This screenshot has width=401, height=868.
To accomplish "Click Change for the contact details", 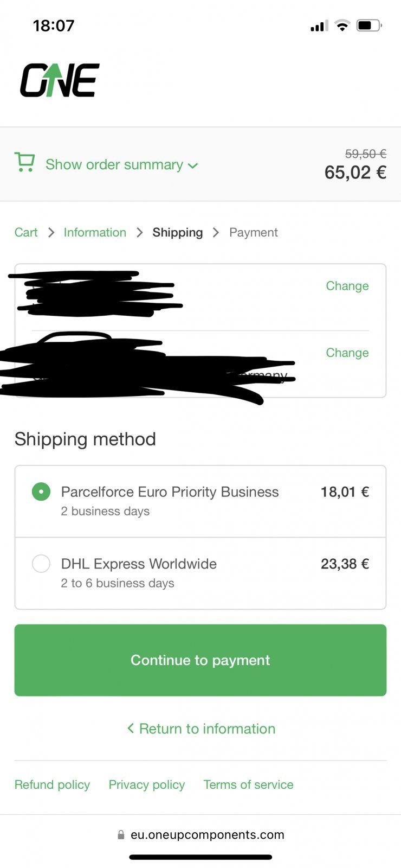I will point(347,286).
